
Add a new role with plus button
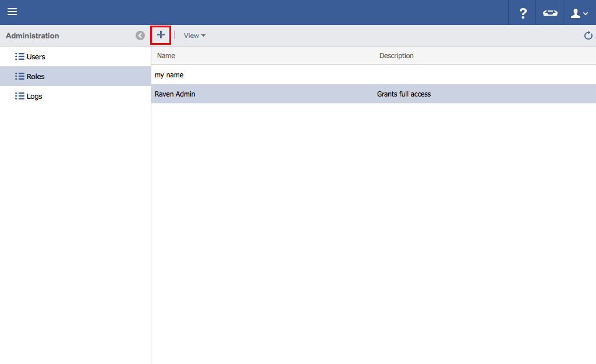click(x=161, y=35)
